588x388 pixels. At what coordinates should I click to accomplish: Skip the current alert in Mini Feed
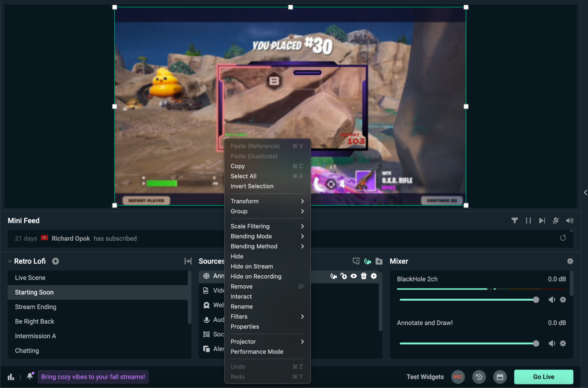(542, 221)
